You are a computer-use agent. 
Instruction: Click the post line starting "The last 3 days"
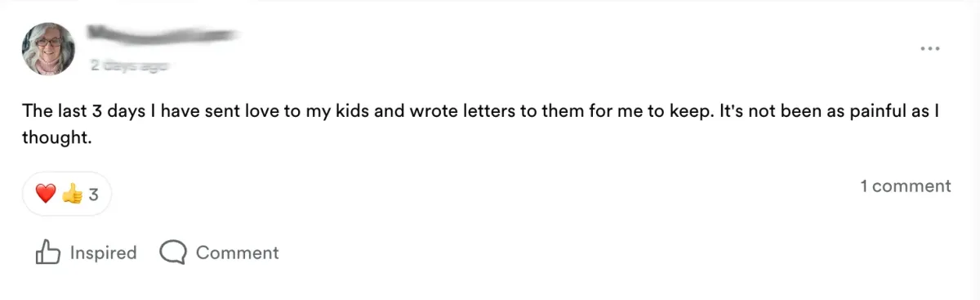point(483,113)
